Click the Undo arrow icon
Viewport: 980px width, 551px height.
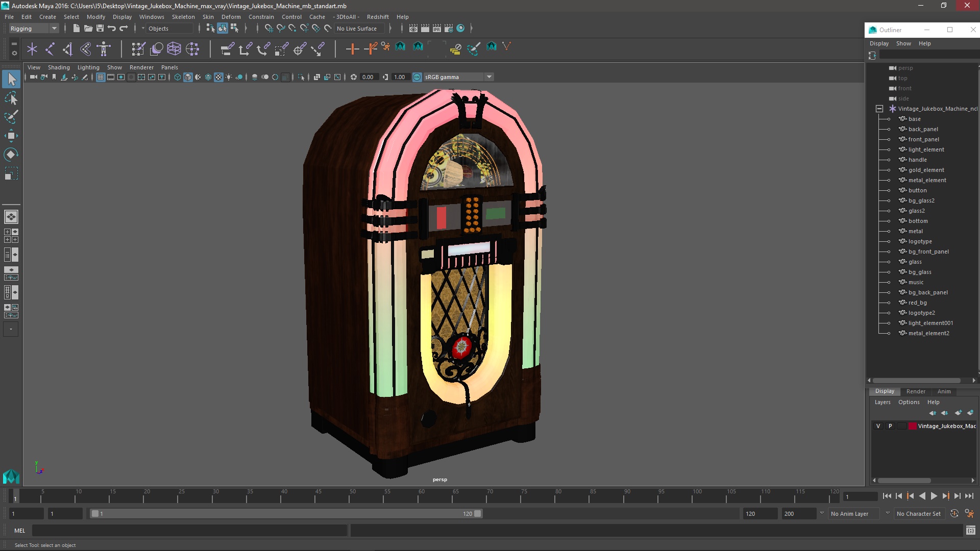coord(112,29)
